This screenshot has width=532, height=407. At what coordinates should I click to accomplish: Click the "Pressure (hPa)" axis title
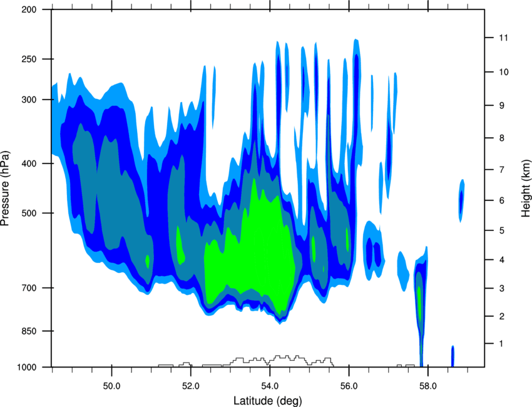click(x=6, y=188)
